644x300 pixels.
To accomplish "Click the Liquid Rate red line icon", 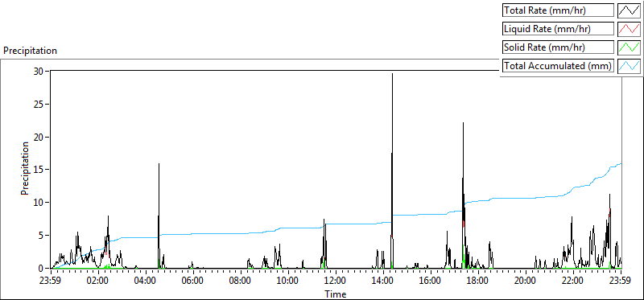I will pyautogui.click(x=629, y=29).
